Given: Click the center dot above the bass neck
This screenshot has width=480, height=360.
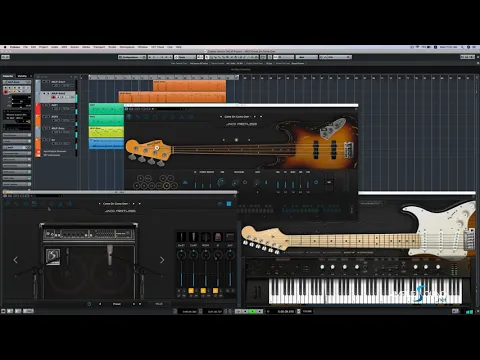Looking at the screenshot, I should (236, 140).
